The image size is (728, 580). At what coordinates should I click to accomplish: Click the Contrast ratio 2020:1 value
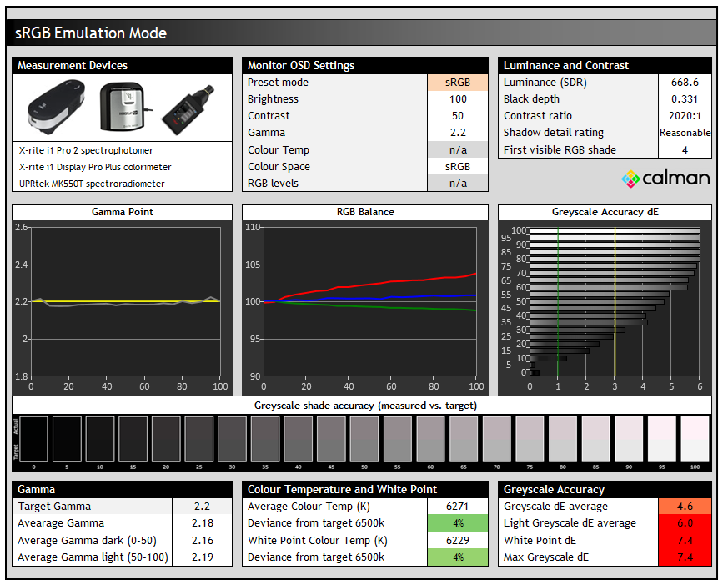[x=685, y=116]
